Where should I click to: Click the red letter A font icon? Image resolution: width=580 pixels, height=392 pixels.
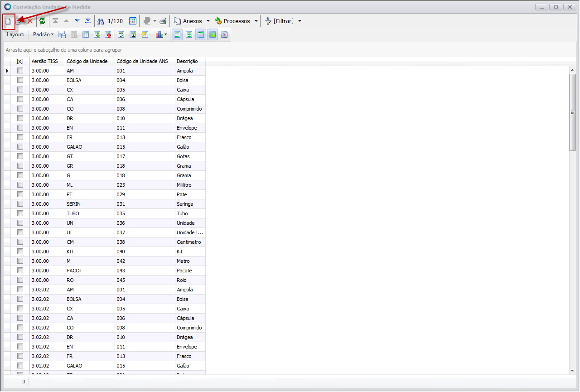[x=224, y=34]
